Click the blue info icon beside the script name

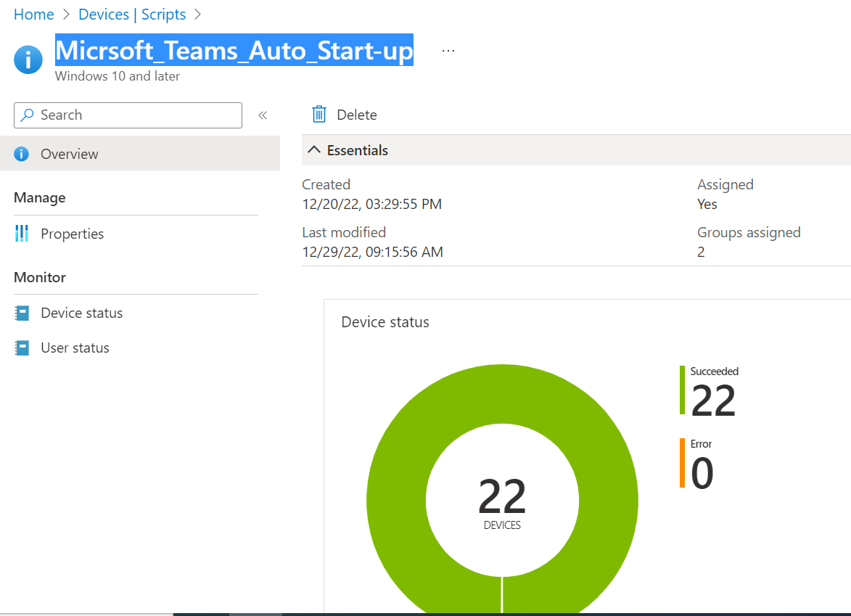(x=28, y=59)
